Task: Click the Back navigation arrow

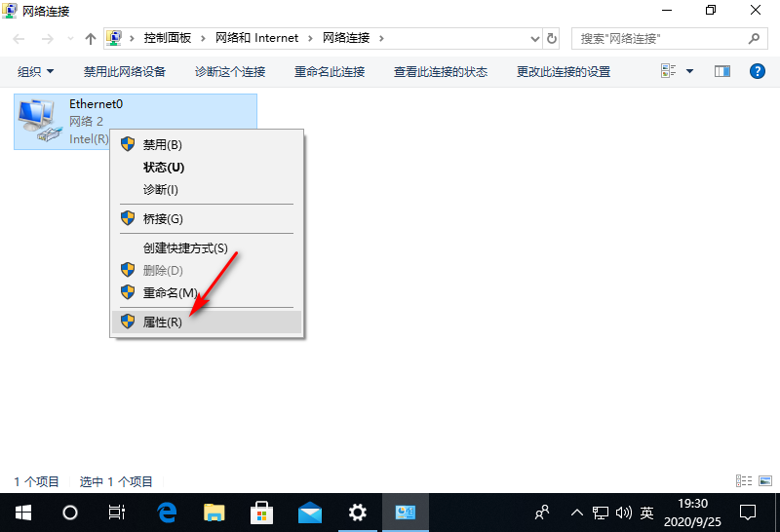Action: [19, 39]
